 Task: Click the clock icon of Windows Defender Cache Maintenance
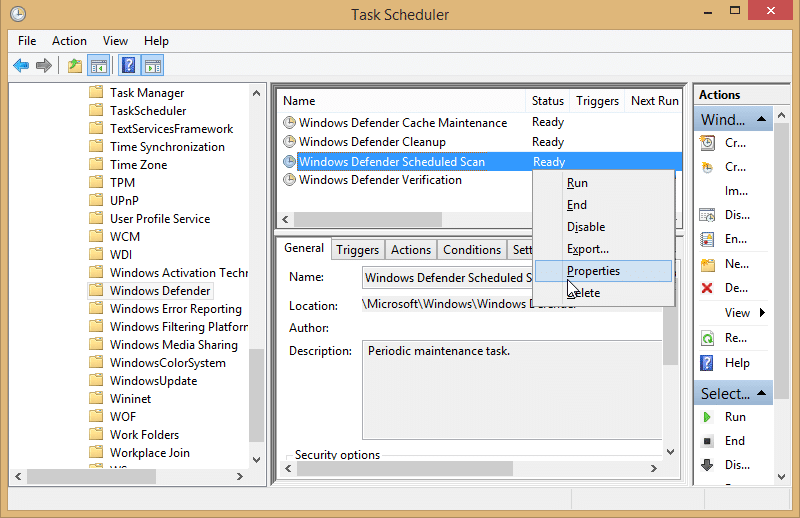(289, 122)
